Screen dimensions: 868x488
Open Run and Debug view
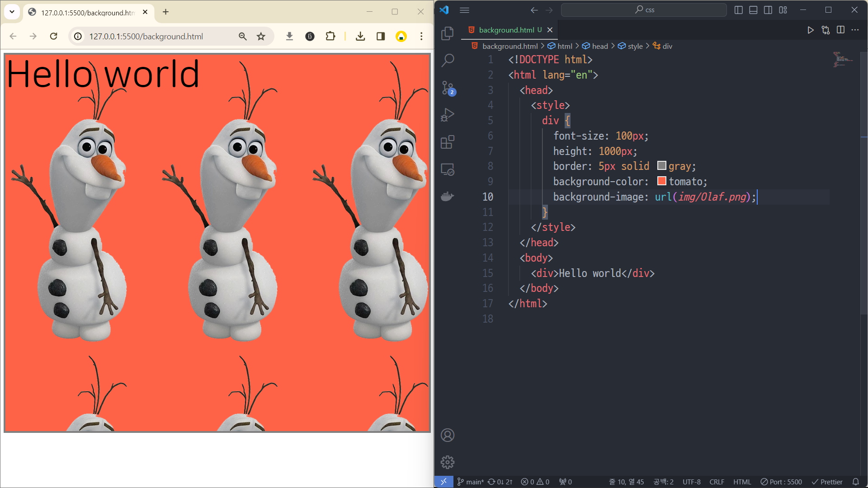447,115
